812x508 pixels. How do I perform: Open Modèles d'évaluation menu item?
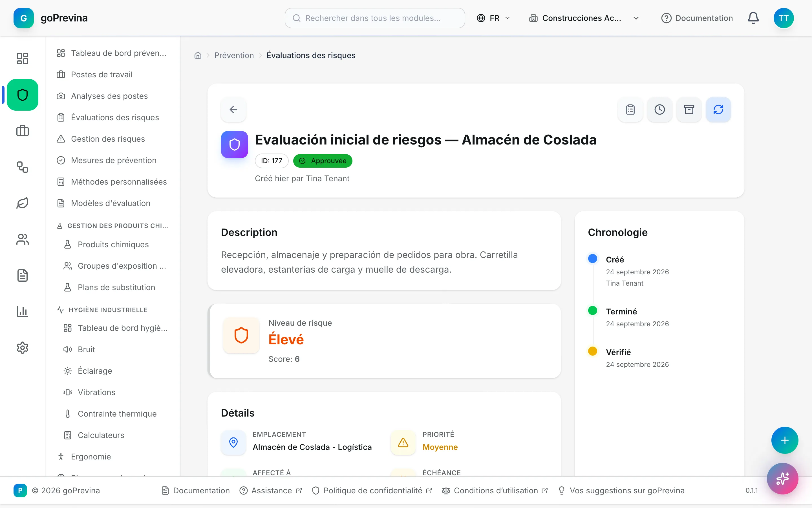point(113,203)
